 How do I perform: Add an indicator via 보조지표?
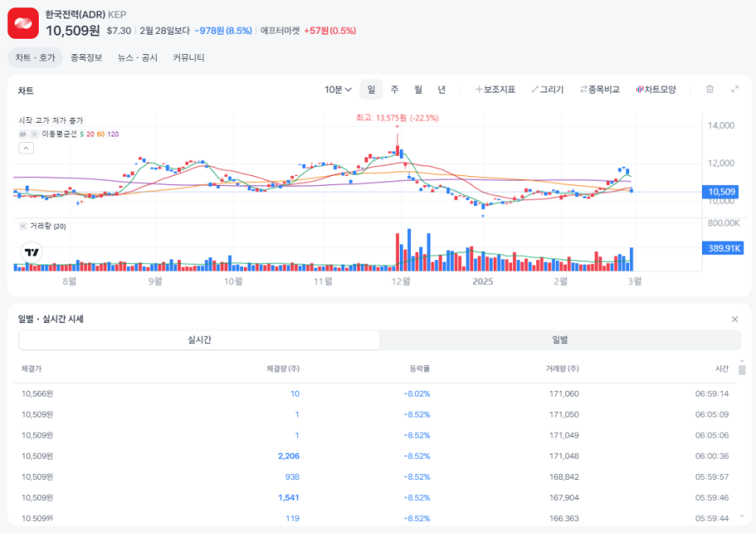(x=495, y=90)
